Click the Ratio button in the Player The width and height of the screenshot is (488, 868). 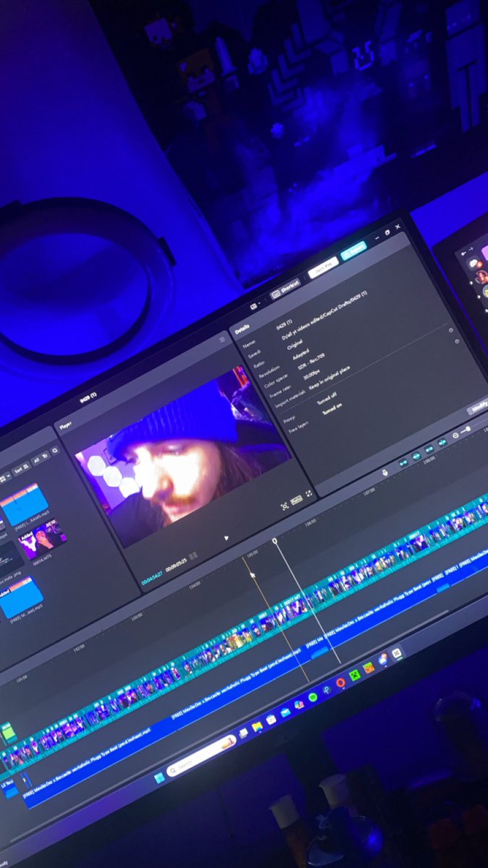(x=296, y=500)
